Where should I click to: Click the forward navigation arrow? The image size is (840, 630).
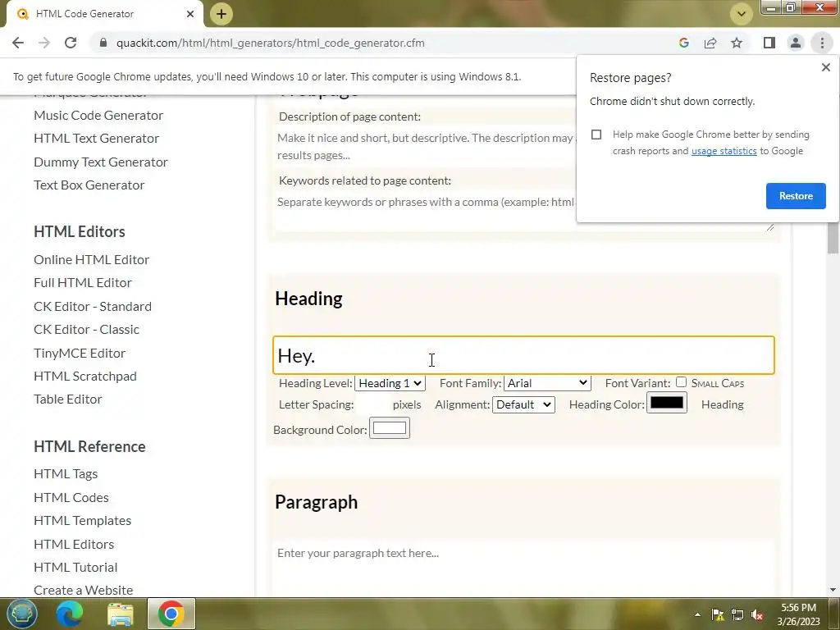(44, 43)
